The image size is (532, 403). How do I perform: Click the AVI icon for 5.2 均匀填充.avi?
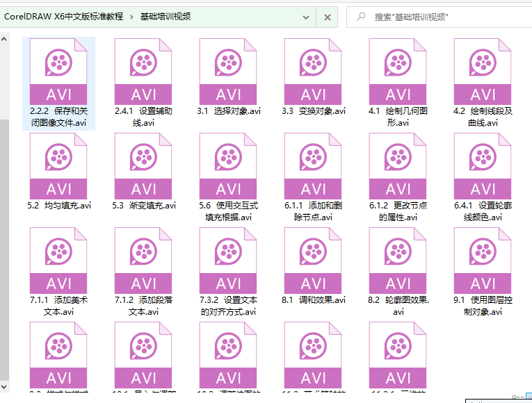click(58, 166)
